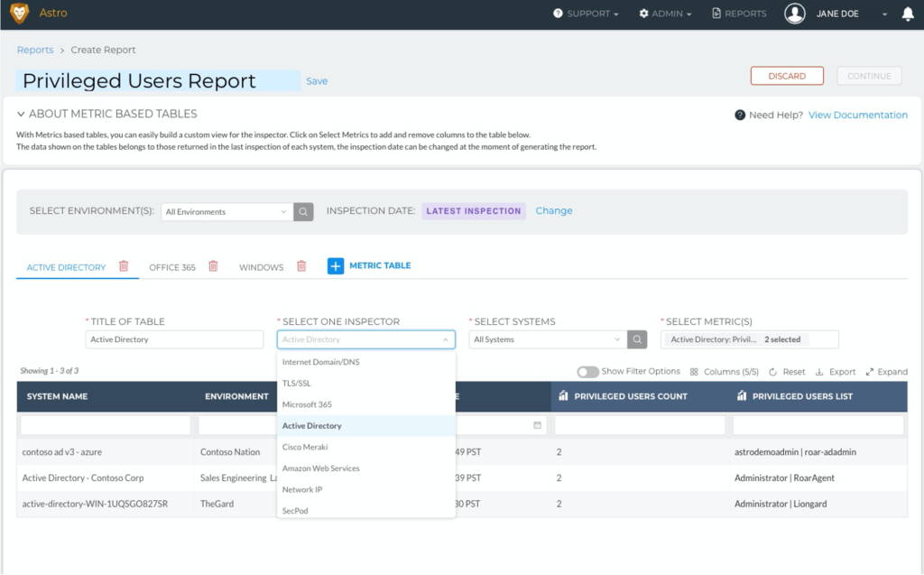Image resolution: width=924 pixels, height=575 pixels.
Task: Switch to the Windows tab
Action: 261,267
